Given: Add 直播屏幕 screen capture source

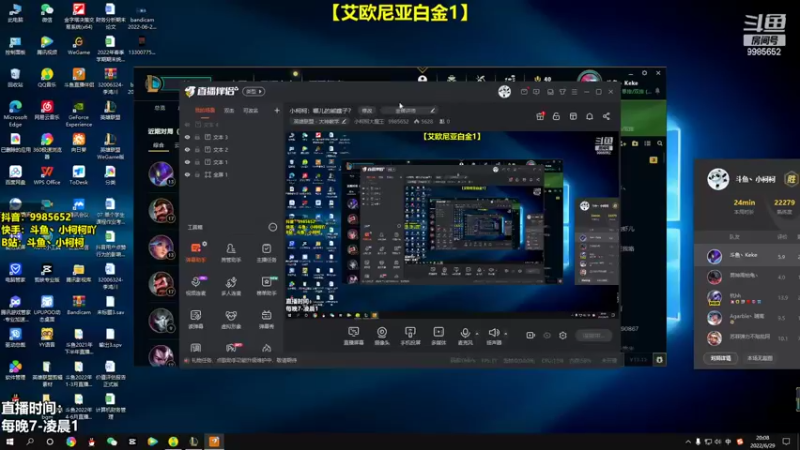Looking at the screenshot, I should (353, 336).
